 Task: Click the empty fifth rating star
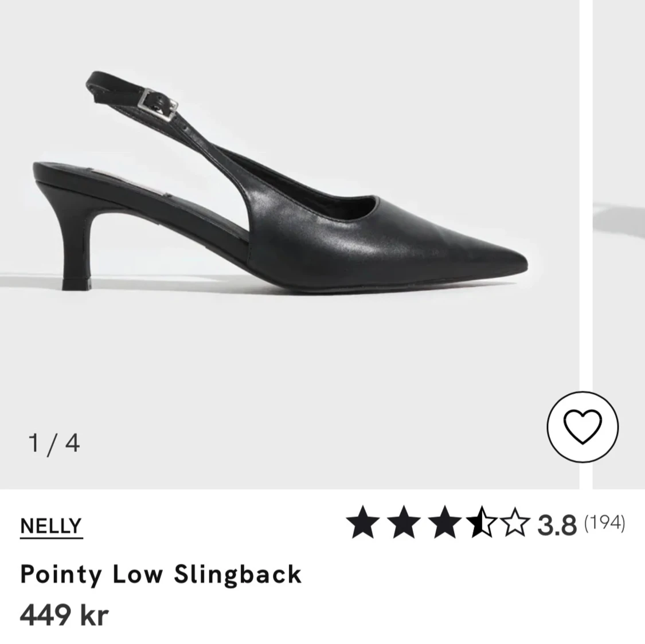[x=515, y=524]
